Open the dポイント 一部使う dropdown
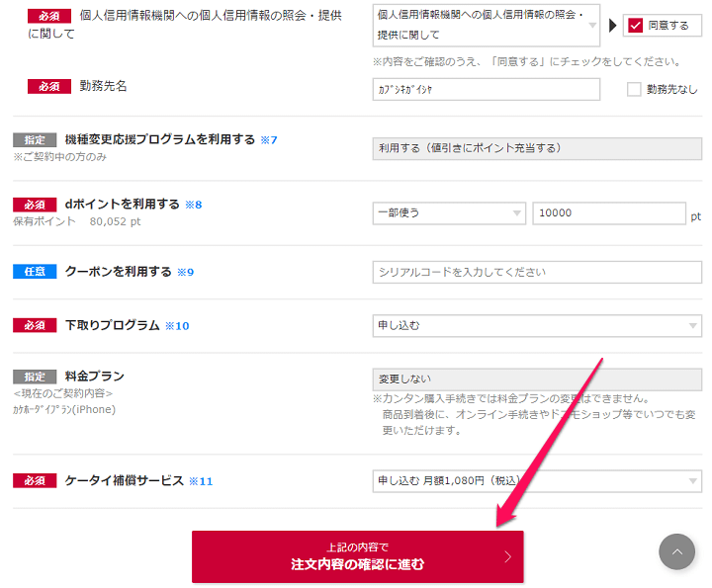Screen dimensions: 712x588 449,213
